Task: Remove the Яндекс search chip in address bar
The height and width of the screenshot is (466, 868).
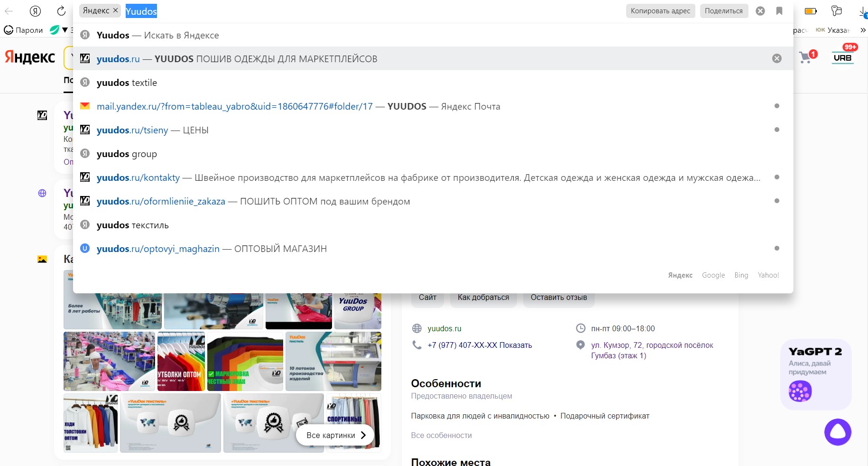Action: tap(115, 10)
